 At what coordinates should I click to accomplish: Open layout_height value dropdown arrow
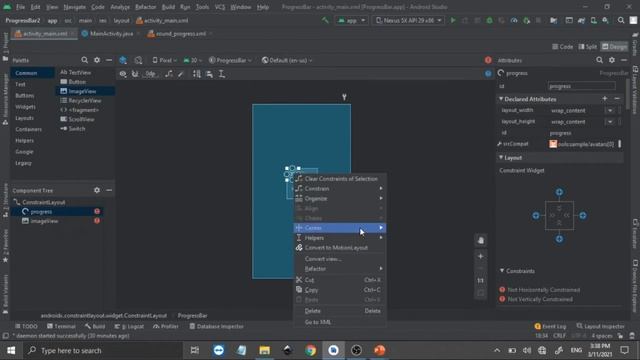click(610, 122)
